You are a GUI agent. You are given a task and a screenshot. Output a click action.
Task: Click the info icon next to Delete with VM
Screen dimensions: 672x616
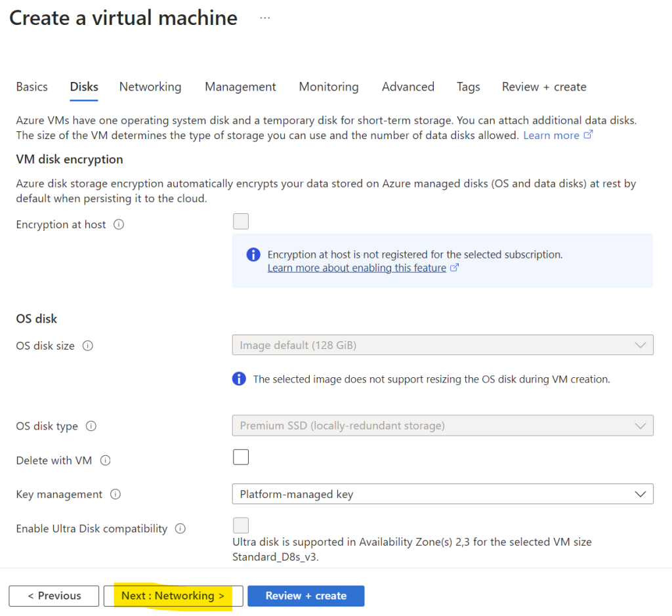pos(106,461)
